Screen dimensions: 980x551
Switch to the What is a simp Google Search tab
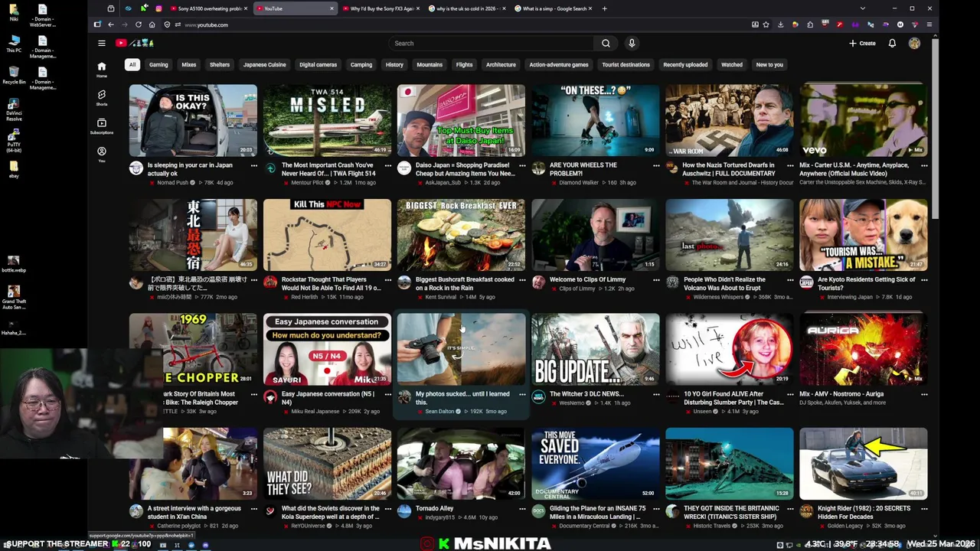click(x=551, y=8)
